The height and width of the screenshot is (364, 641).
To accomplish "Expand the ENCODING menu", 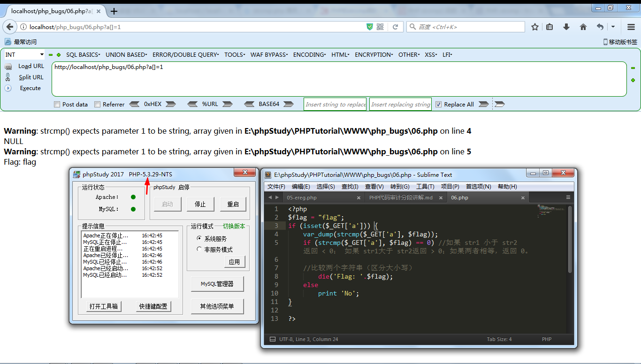I will [x=310, y=55].
